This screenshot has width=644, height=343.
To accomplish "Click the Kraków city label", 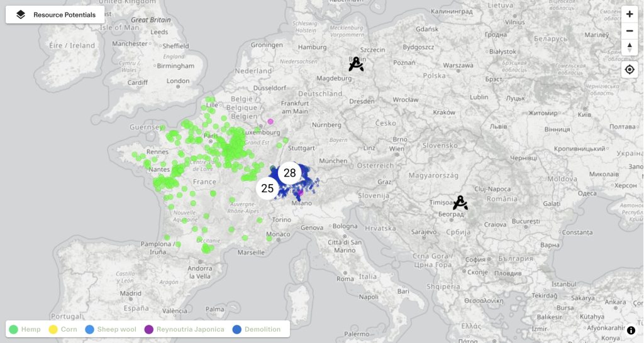I will coord(444,112).
